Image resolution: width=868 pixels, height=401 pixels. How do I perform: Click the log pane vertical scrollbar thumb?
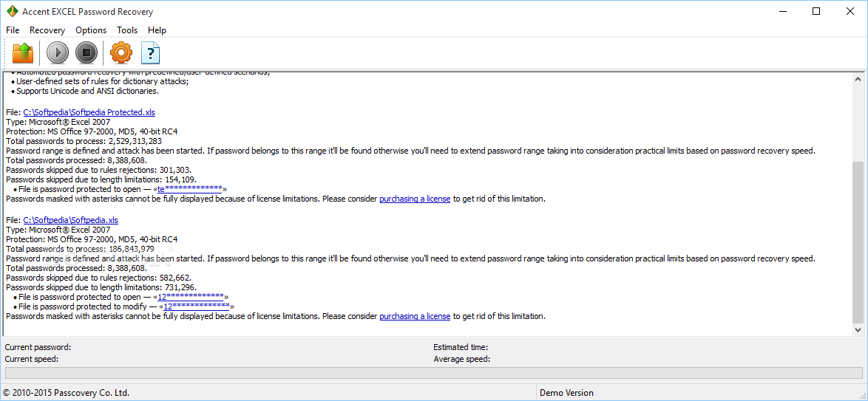pyautogui.click(x=858, y=242)
